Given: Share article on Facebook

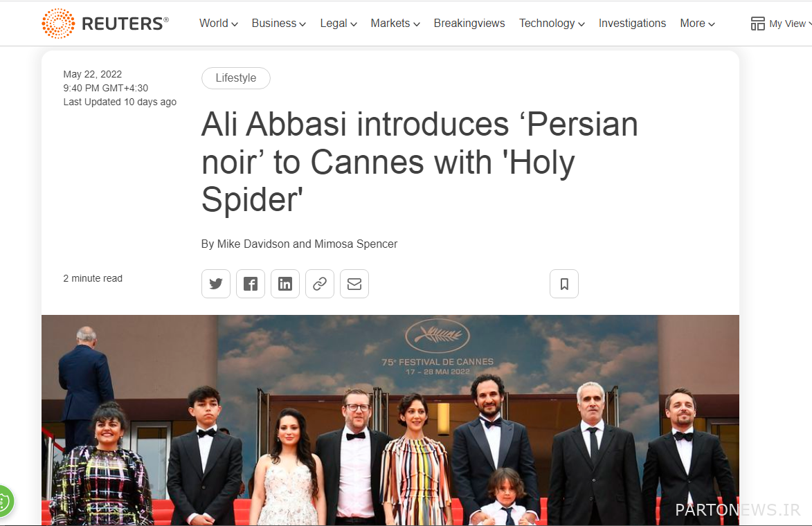Looking at the screenshot, I should coord(250,284).
